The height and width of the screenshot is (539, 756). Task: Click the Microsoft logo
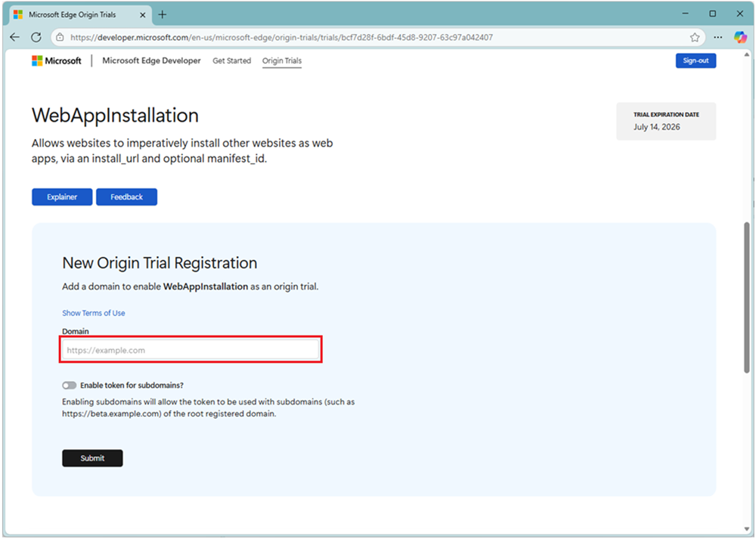[x=57, y=61]
